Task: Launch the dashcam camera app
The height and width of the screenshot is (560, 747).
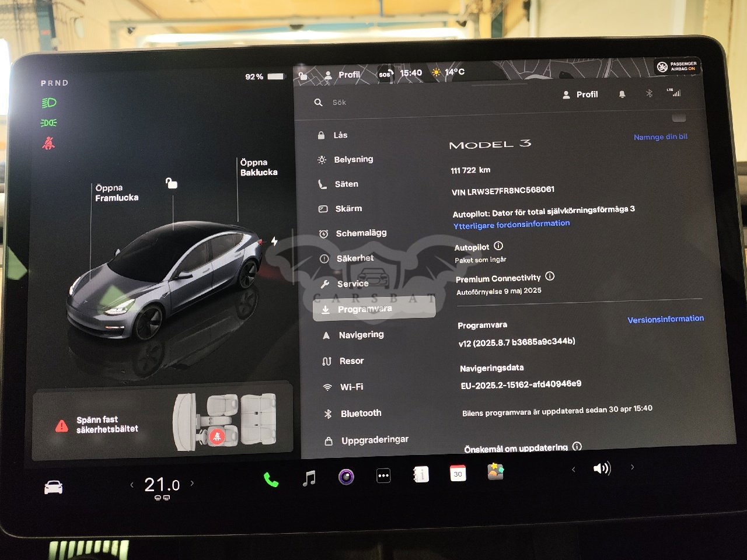Action: (x=346, y=477)
